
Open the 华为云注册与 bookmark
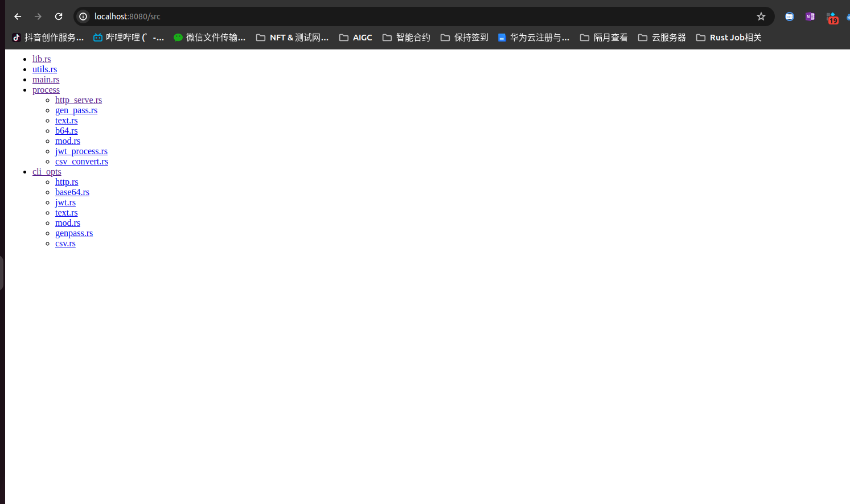[x=534, y=38]
